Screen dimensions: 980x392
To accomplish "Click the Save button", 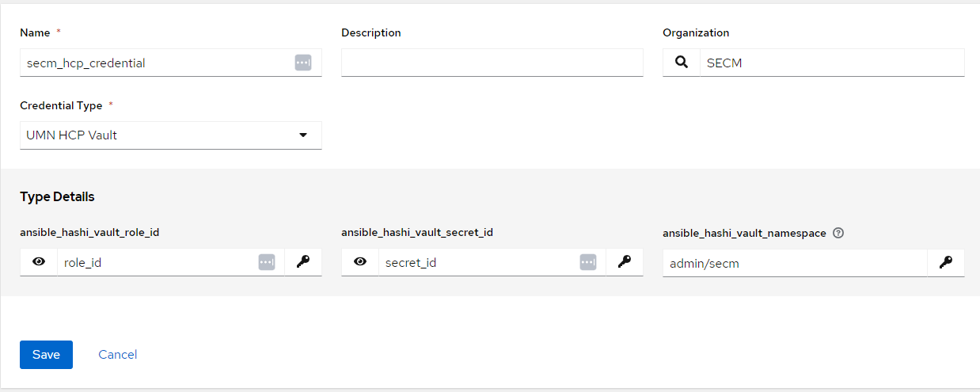I will click(x=46, y=355).
